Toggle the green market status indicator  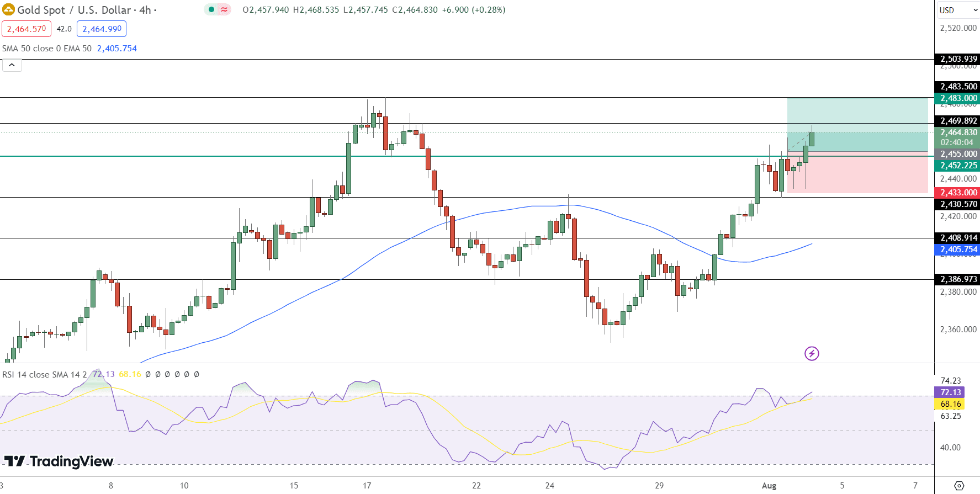[x=211, y=9]
